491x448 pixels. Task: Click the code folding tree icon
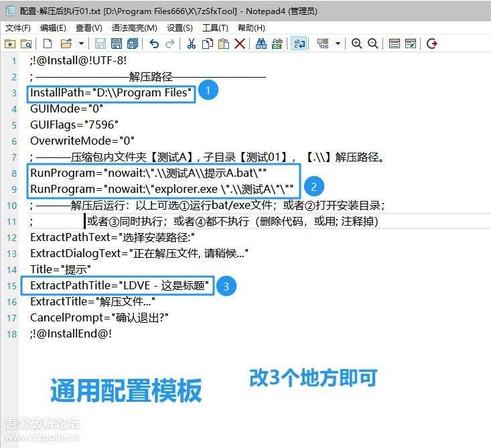pos(323,44)
